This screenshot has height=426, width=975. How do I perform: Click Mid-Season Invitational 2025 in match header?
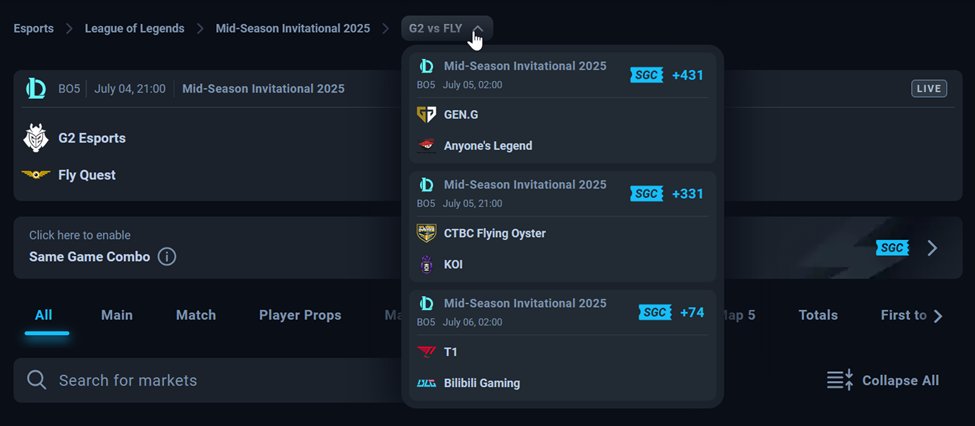263,89
